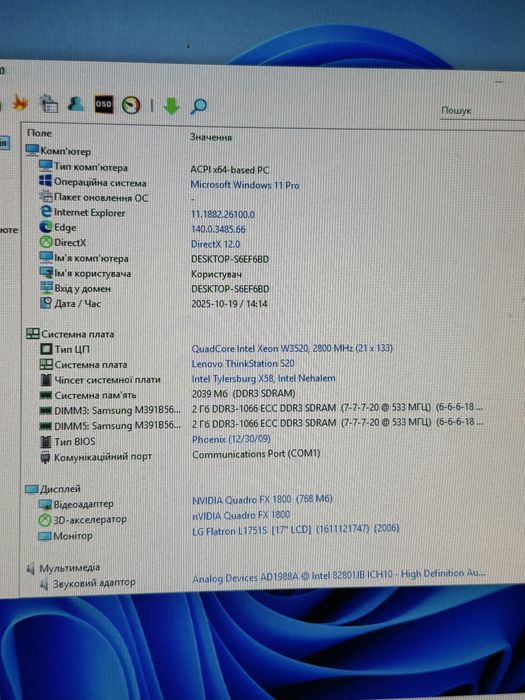Click the magnifier search toolbar icon
Viewport: 525px width, 700px height.
click(199, 106)
